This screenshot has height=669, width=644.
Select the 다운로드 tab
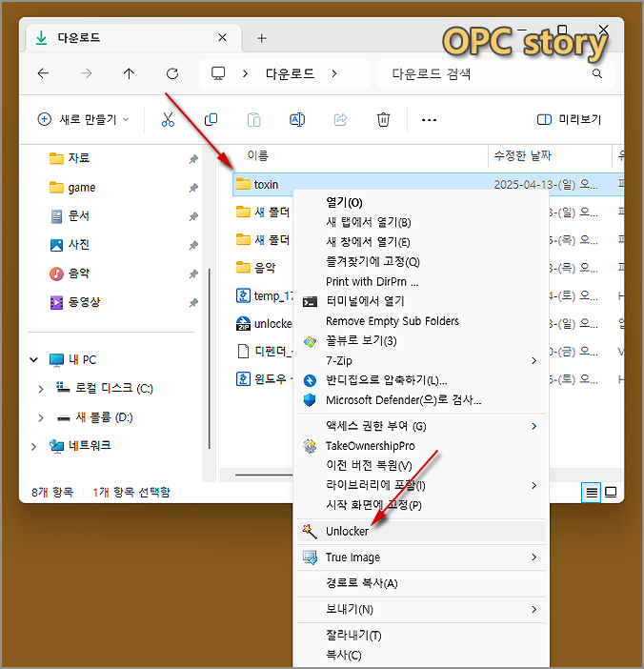point(134,38)
